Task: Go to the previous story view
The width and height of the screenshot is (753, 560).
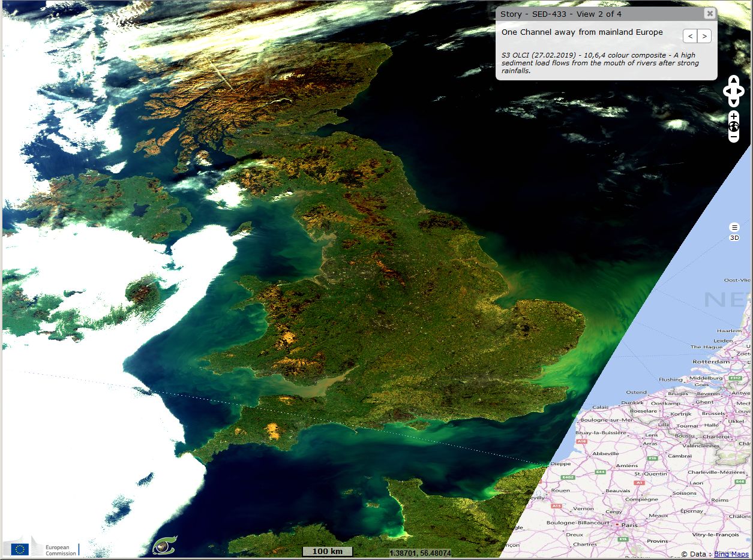Action: click(691, 37)
